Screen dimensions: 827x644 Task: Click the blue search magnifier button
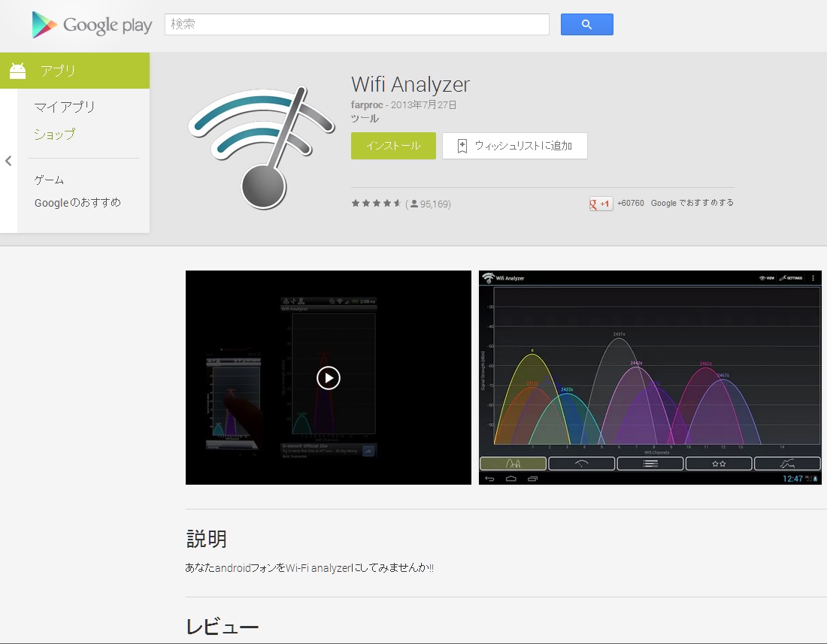tap(586, 24)
